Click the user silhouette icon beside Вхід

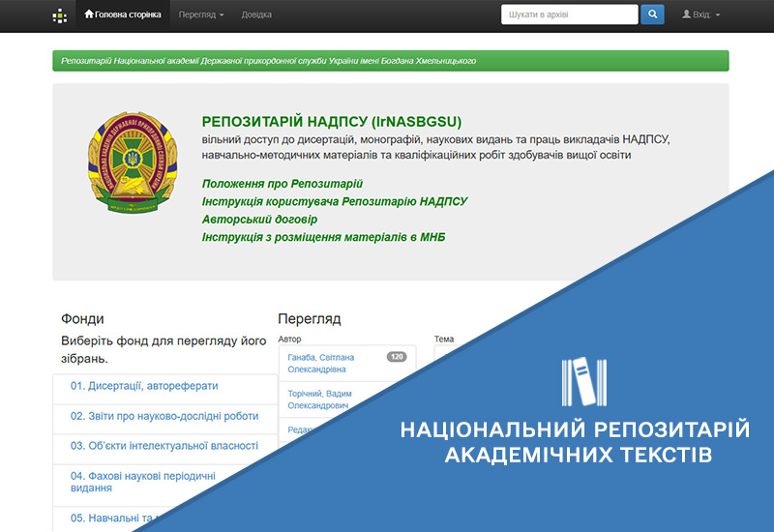click(x=686, y=15)
